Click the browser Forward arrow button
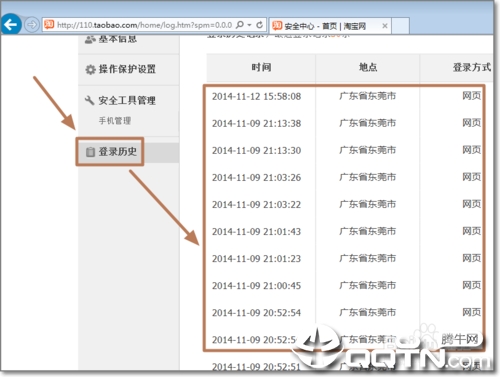 click(x=32, y=25)
